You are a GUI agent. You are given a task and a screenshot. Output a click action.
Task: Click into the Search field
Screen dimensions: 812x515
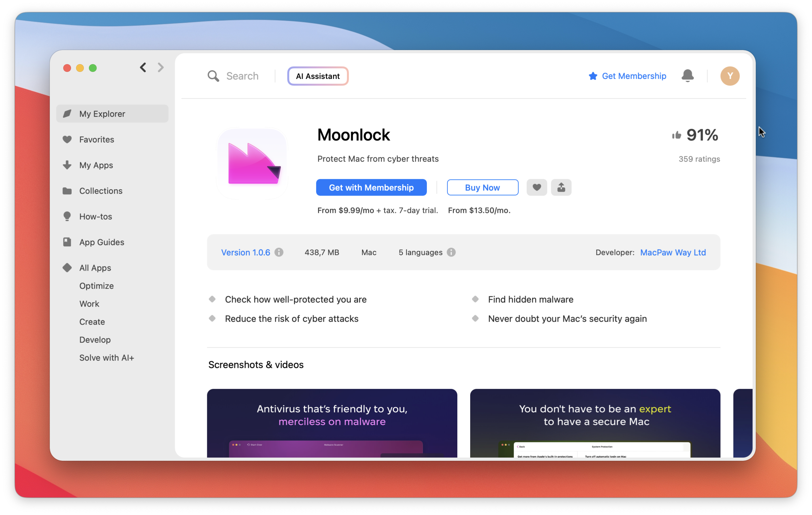click(242, 76)
